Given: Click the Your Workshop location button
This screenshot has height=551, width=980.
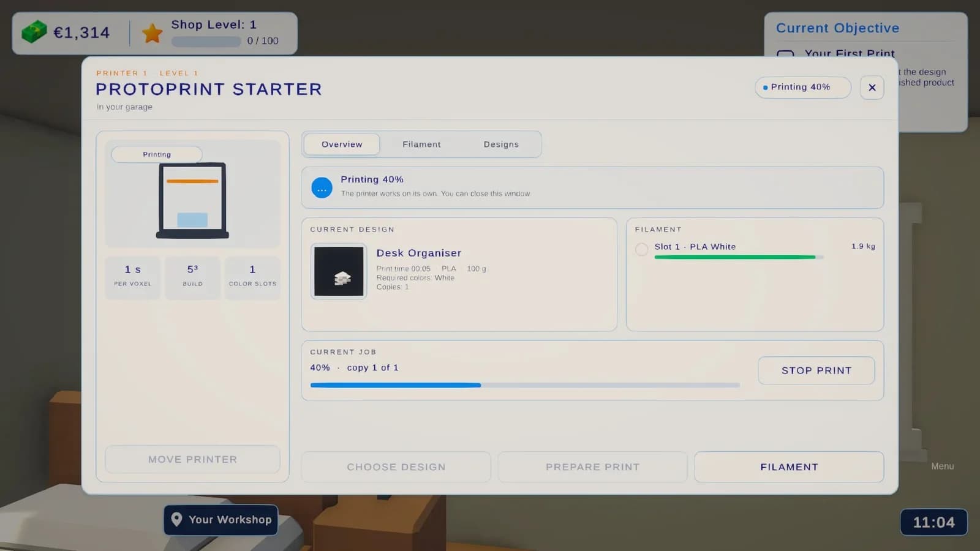Looking at the screenshot, I should pyautogui.click(x=221, y=520).
